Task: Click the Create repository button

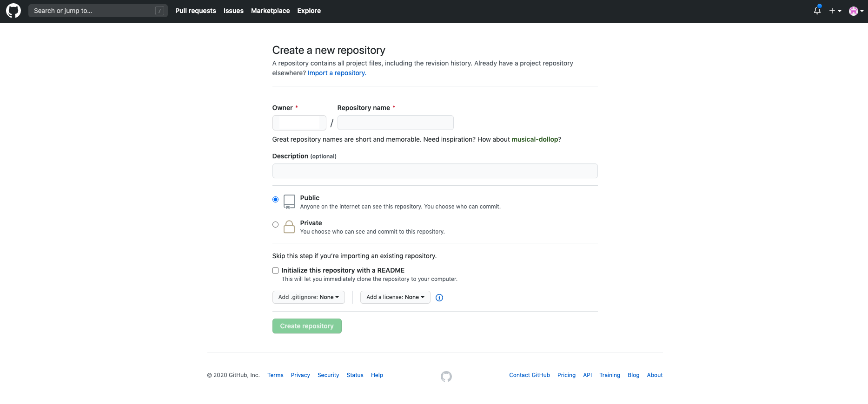Action: pyautogui.click(x=307, y=326)
